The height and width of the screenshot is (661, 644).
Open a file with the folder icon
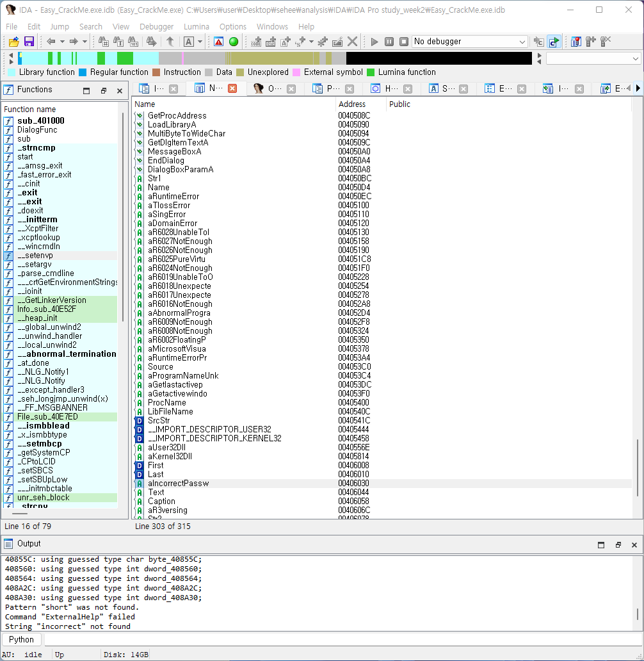(14, 42)
